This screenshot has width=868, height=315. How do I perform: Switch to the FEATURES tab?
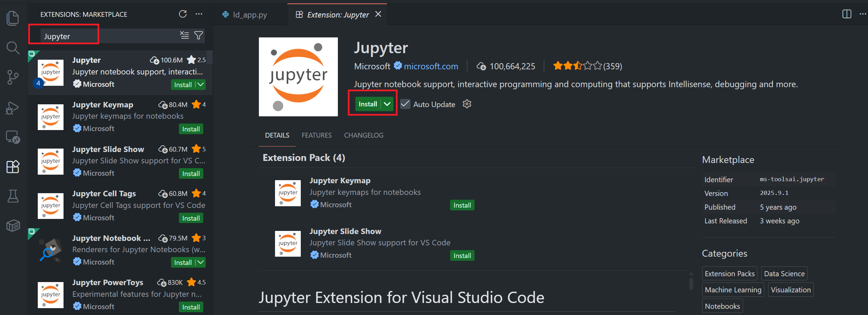coord(316,135)
